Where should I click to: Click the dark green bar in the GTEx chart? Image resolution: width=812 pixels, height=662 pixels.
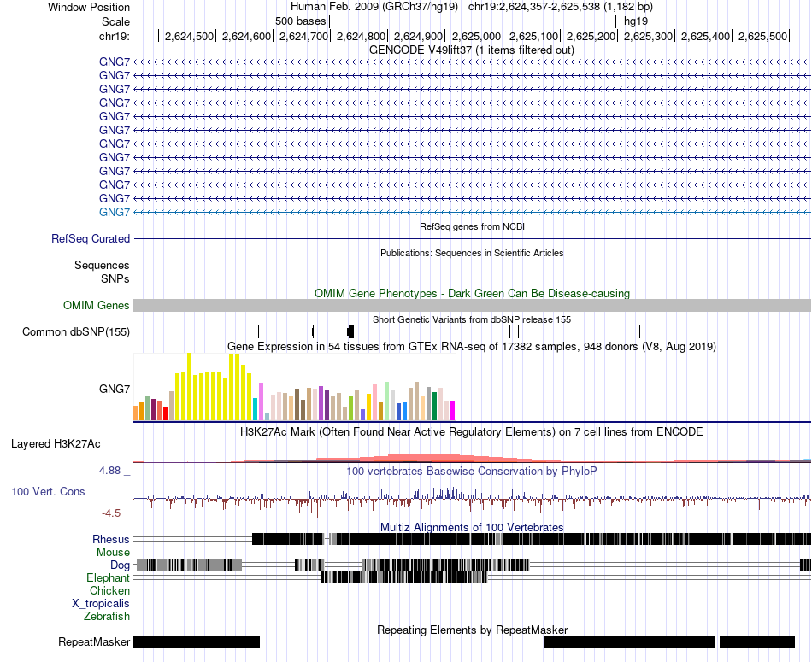(x=434, y=407)
